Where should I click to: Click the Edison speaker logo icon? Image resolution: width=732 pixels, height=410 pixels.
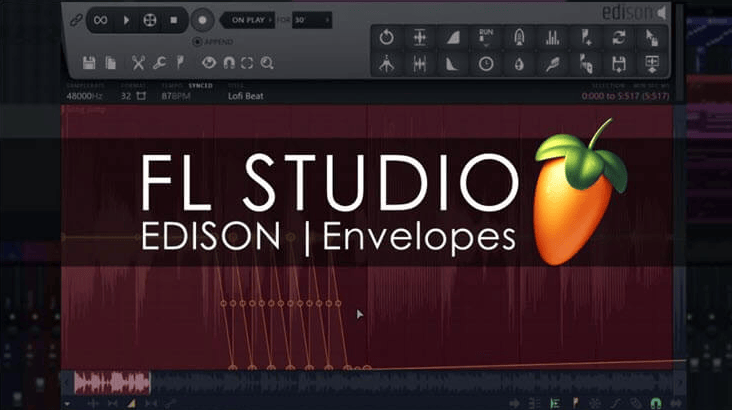pos(662,13)
